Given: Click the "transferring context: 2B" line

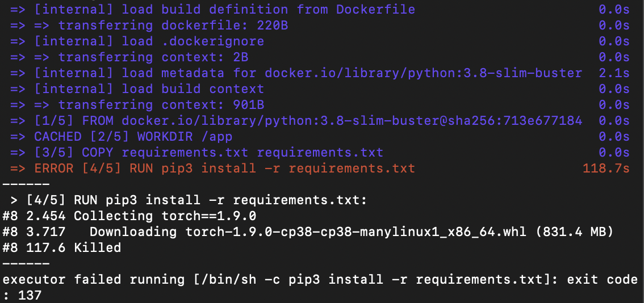Looking at the screenshot, I should [153, 57].
